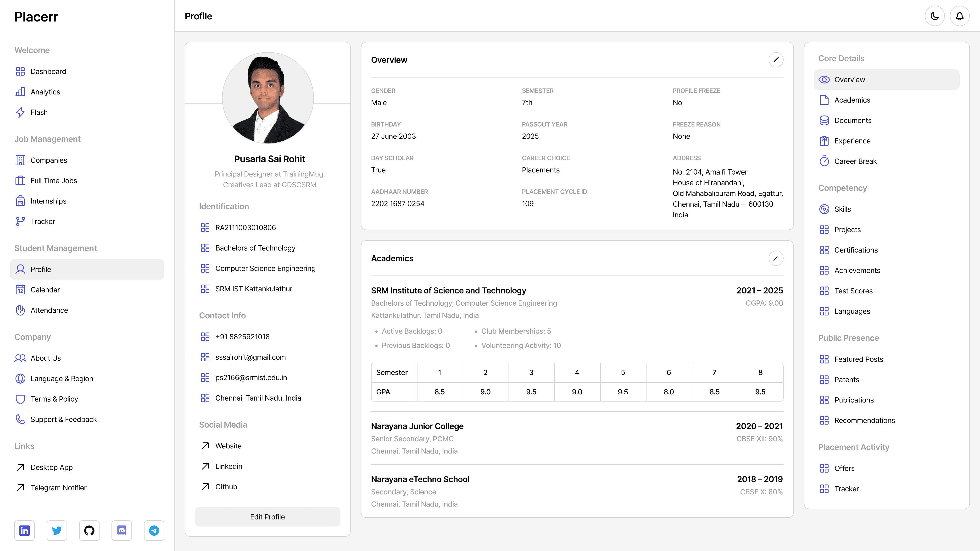Click SRM IST Kattankulathur in Identification
The height and width of the screenshot is (551, 980).
coord(254,289)
